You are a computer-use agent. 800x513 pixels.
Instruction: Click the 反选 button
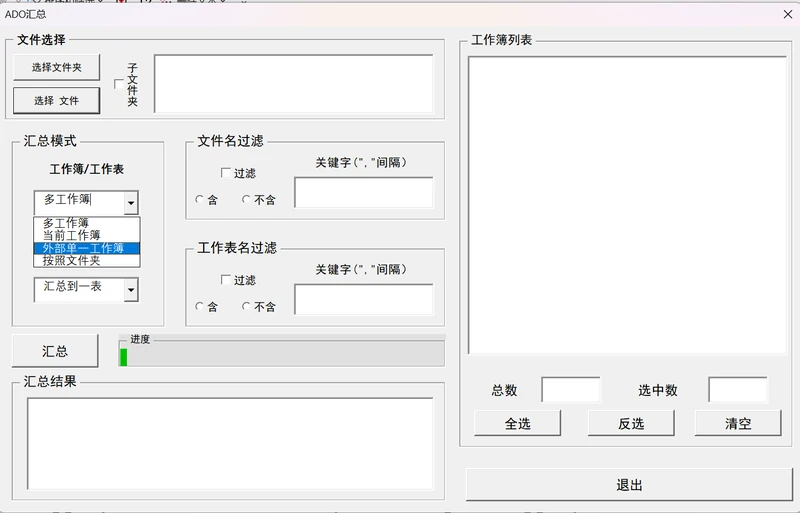(x=631, y=423)
